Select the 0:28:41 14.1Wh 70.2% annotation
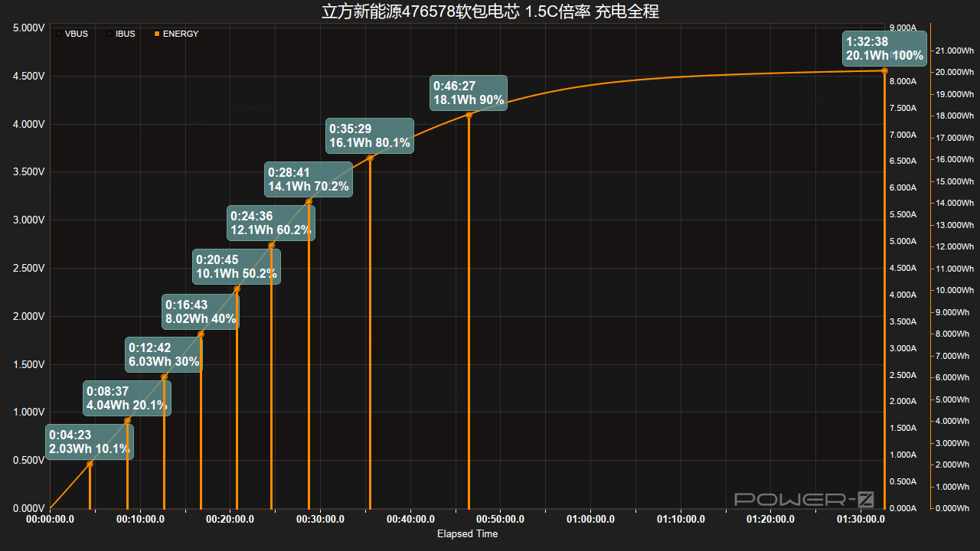 click(x=309, y=179)
